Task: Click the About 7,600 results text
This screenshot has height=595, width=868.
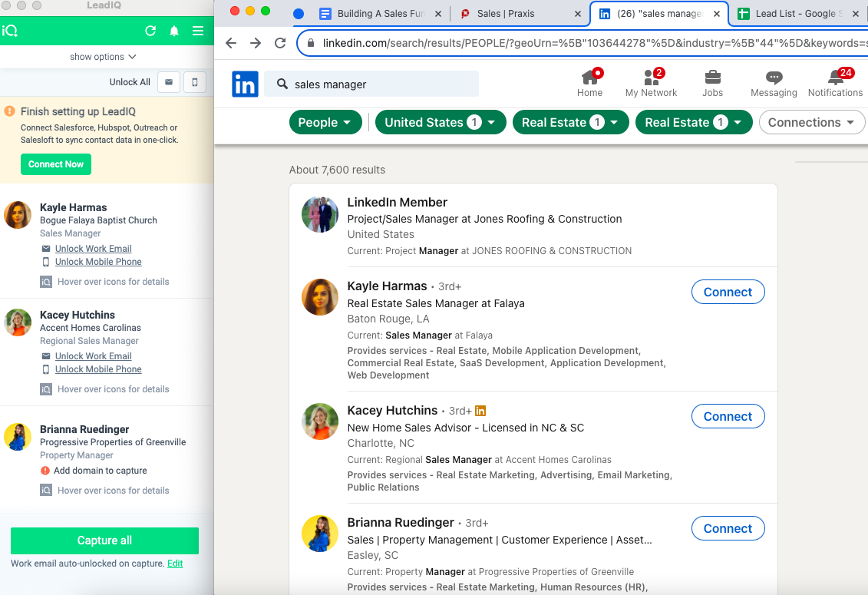Action: pyautogui.click(x=337, y=170)
